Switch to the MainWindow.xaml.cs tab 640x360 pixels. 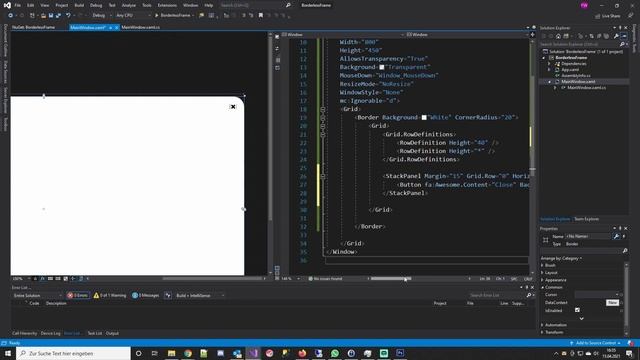pos(141,27)
